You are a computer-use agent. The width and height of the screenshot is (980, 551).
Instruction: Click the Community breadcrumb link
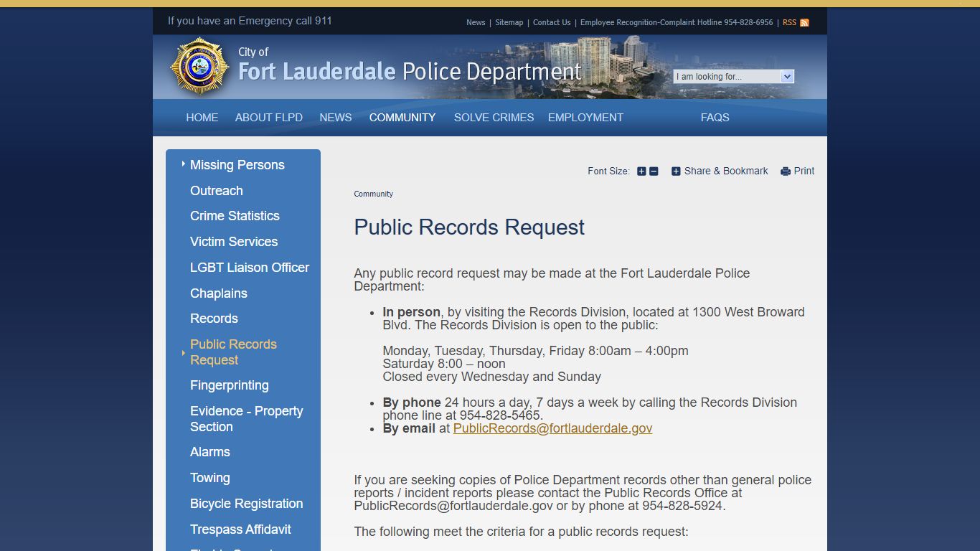point(374,194)
